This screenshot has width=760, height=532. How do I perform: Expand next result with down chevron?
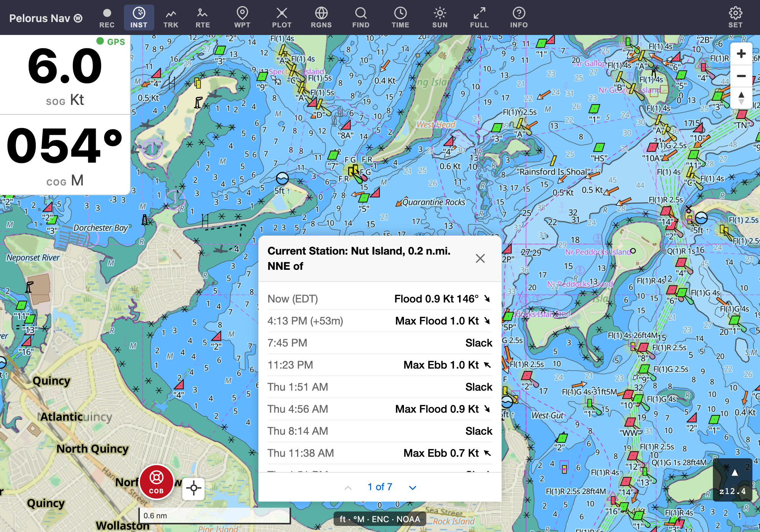pos(413,488)
